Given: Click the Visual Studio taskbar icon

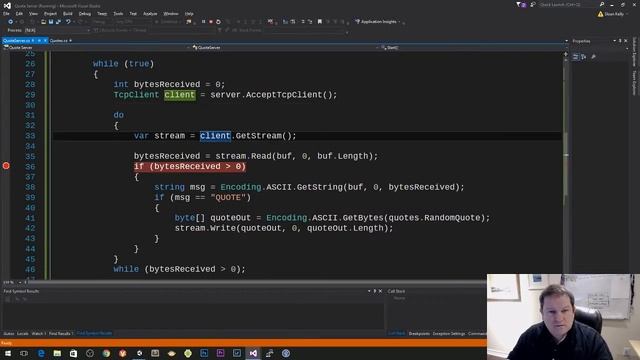Looking at the screenshot, I should [x=253, y=353].
